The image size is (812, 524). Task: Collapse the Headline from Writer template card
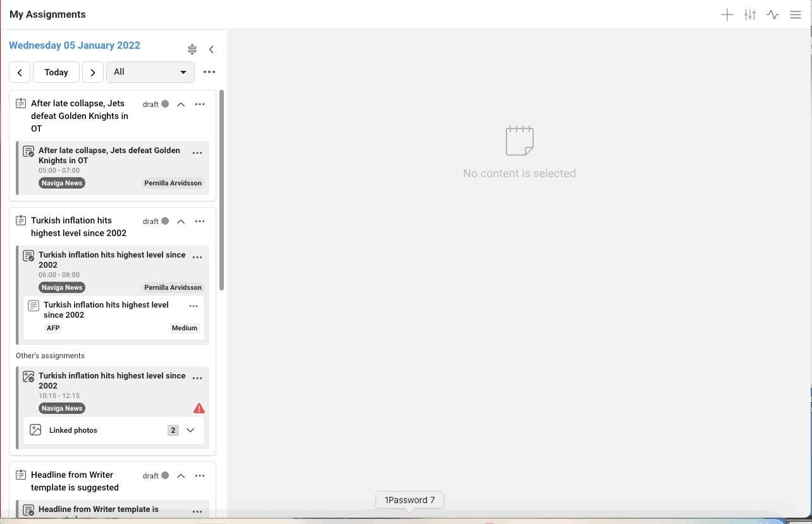[x=181, y=476]
